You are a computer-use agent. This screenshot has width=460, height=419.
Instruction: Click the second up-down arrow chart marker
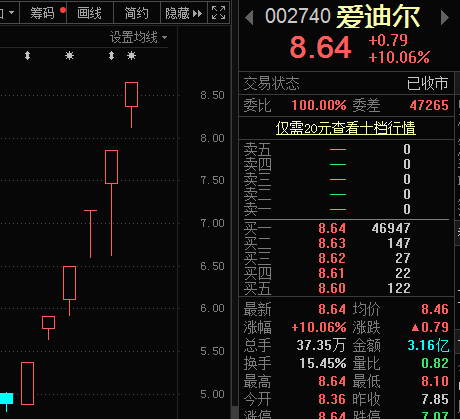[112, 56]
